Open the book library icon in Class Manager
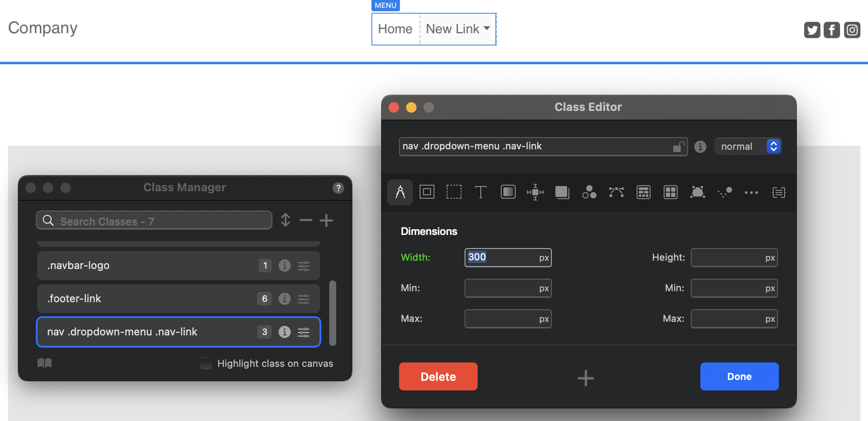 click(45, 363)
